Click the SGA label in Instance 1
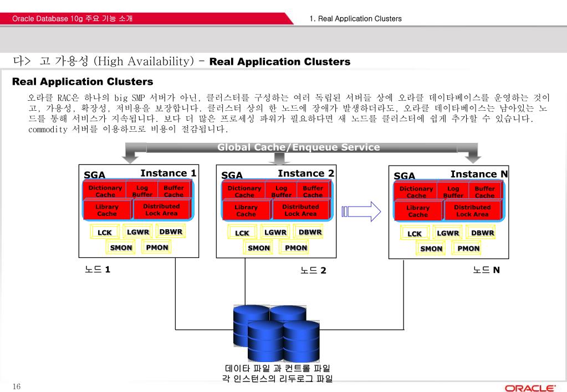Viewport: 567px width, 392px height. pos(94,175)
